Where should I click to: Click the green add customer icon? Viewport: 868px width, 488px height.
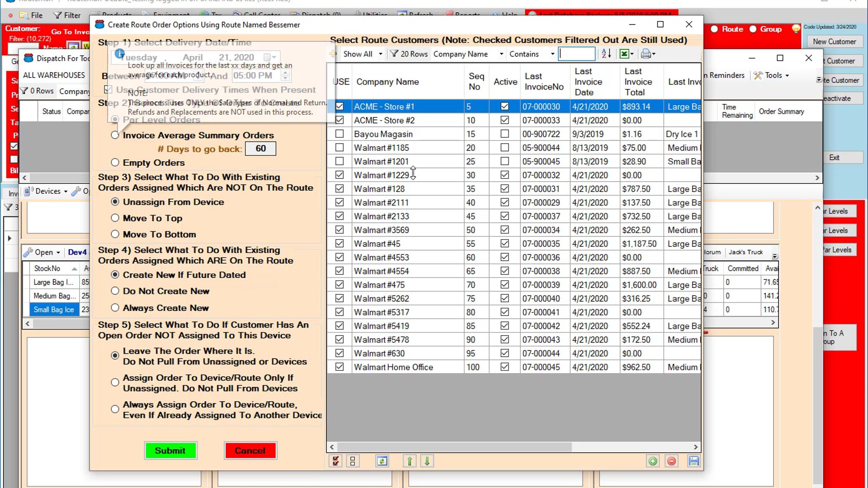click(653, 461)
